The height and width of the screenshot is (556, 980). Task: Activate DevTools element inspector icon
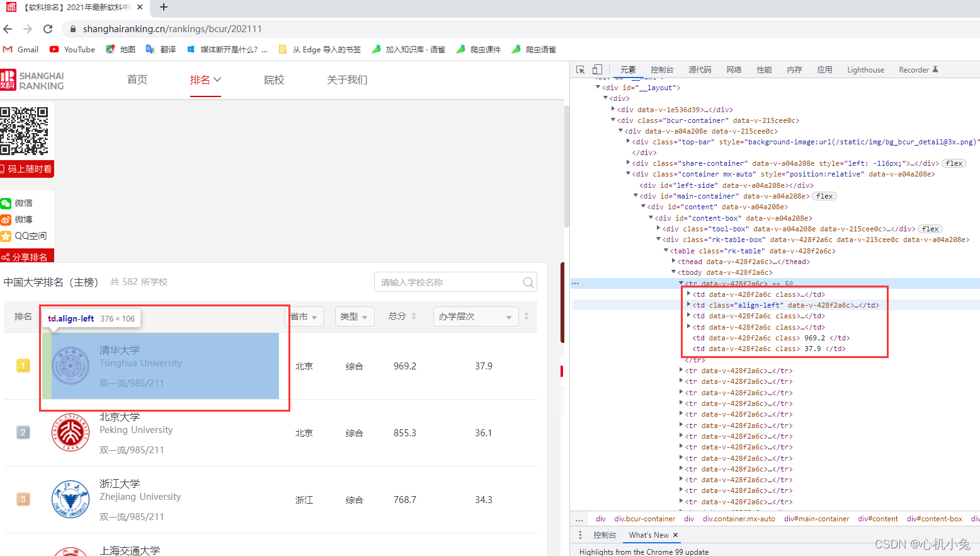(x=581, y=69)
